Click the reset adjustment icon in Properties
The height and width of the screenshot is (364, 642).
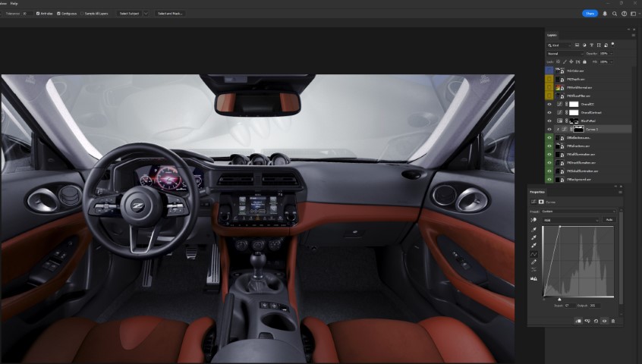pyautogui.click(x=596, y=321)
